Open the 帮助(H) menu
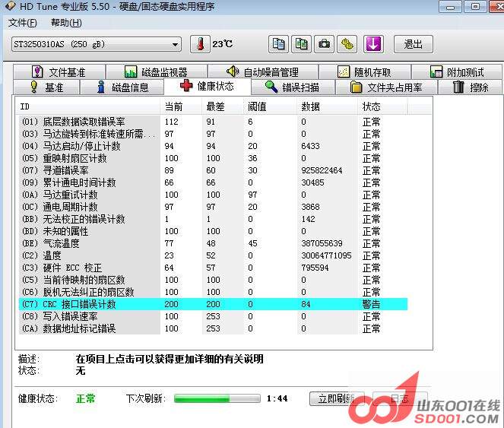Screen dimensions: 504x428 coord(66,23)
